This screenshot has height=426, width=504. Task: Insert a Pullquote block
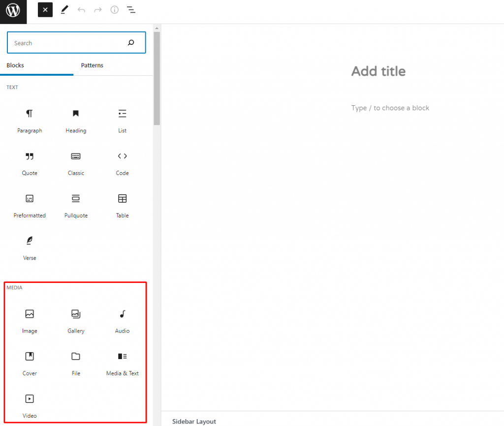(76, 206)
